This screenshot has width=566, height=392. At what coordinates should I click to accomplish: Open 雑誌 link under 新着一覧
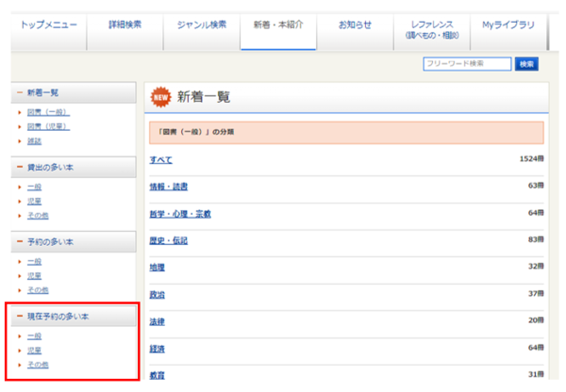(34, 141)
